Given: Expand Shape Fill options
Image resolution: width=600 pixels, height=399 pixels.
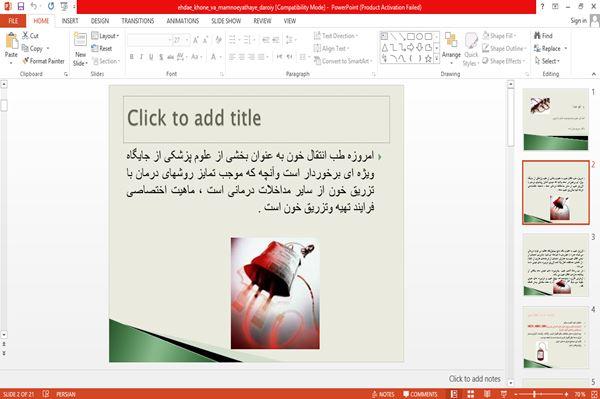Looking at the screenshot, I should [x=499, y=36].
